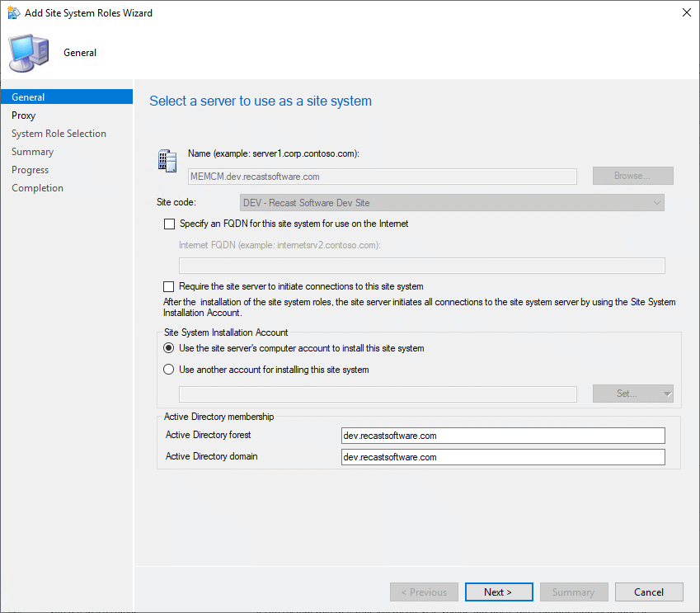Jump to the Summary step in sidebar
This screenshot has width=700, height=613.
tap(33, 152)
